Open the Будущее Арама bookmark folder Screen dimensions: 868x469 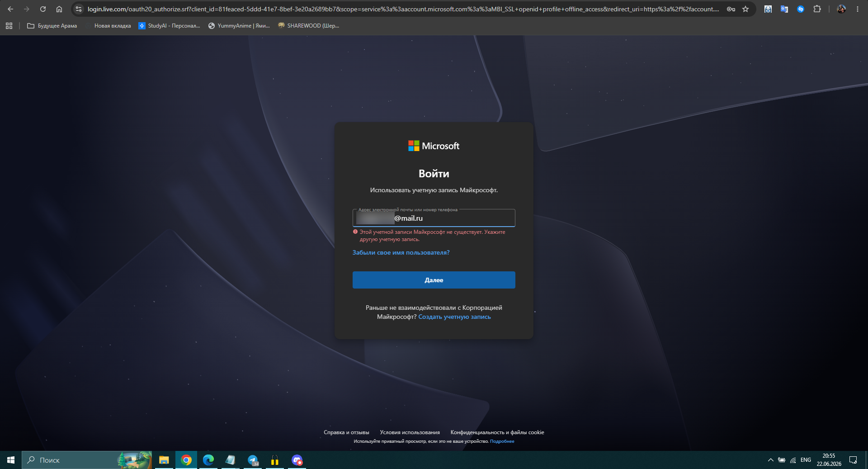[x=52, y=26]
